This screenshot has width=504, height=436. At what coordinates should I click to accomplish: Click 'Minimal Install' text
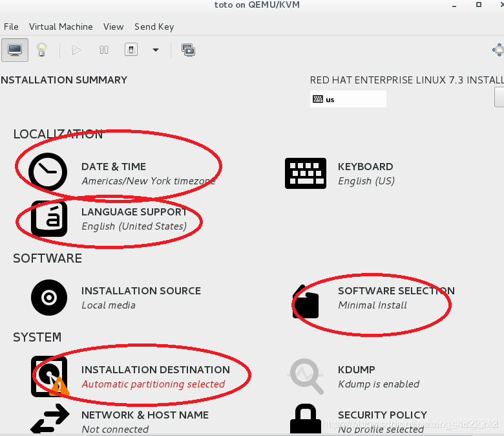[x=373, y=305]
